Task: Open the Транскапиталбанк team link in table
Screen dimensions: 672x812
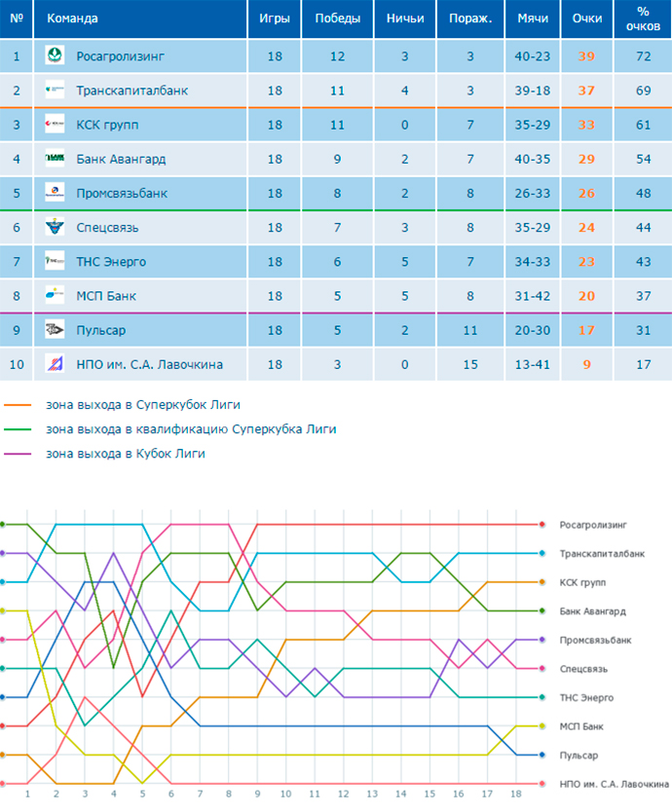Action: click(x=132, y=91)
